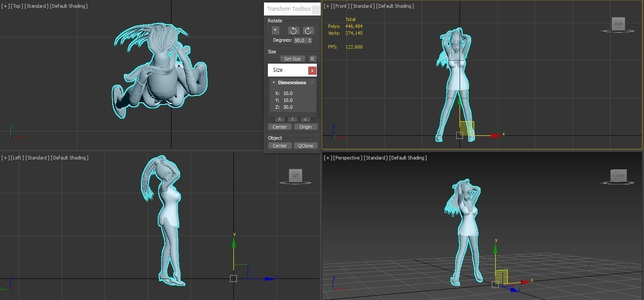Image resolution: width=644 pixels, height=300 pixels.
Task: Click the Center button beside Origin
Action: point(280,127)
